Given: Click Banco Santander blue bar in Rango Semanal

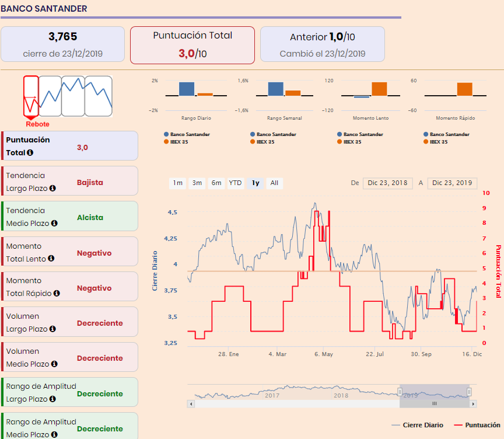Looking at the screenshot, I should point(276,89).
